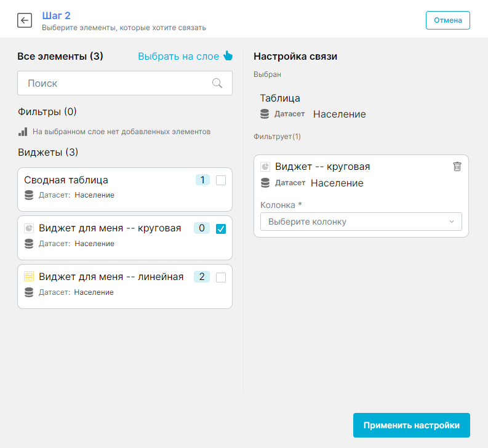Click dataset icon under Таблица in settings
Viewport: 488px width, 448px height.
[265, 114]
